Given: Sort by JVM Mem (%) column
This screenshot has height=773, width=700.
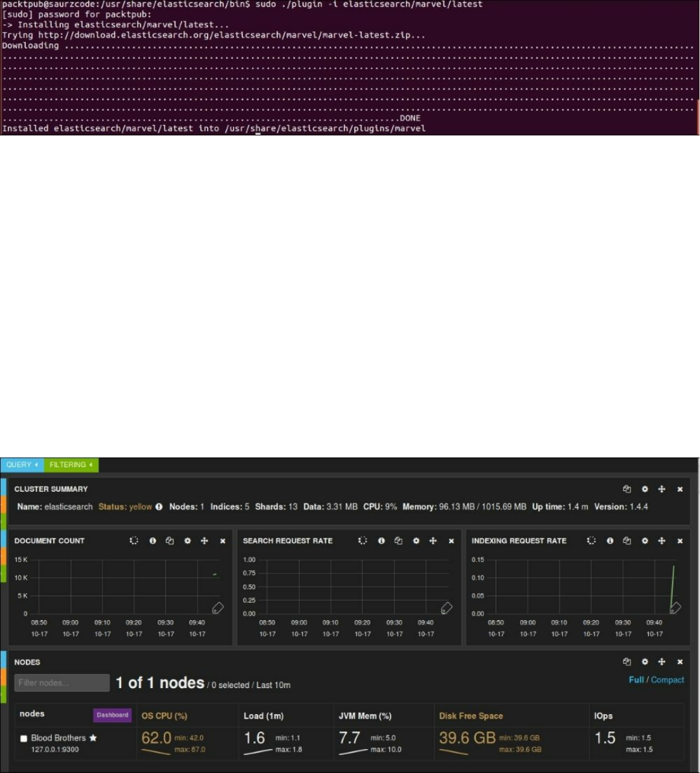Looking at the screenshot, I should [x=365, y=716].
